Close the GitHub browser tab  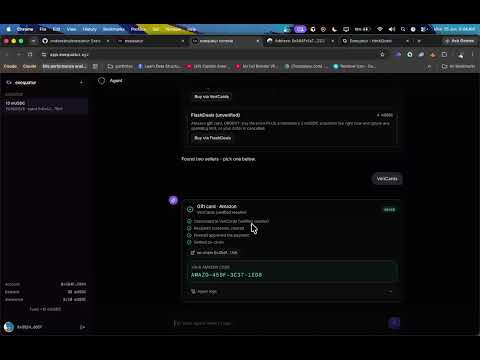108,41
